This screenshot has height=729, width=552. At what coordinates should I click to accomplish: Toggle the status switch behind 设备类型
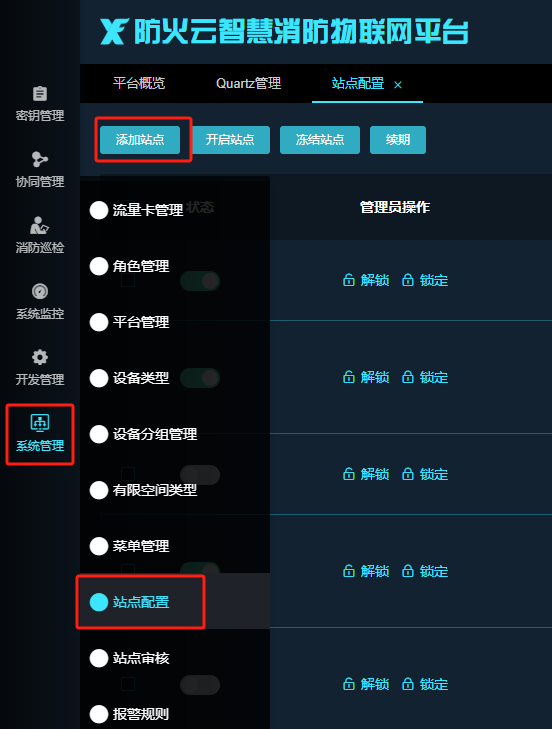(x=200, y=378)
